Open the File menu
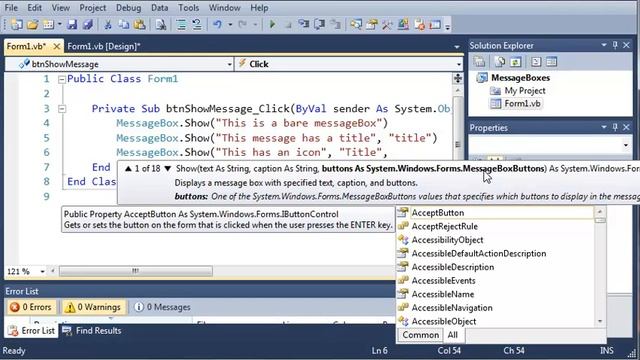The height and width of the screenshot is (360, 640). tap(11, 8)
